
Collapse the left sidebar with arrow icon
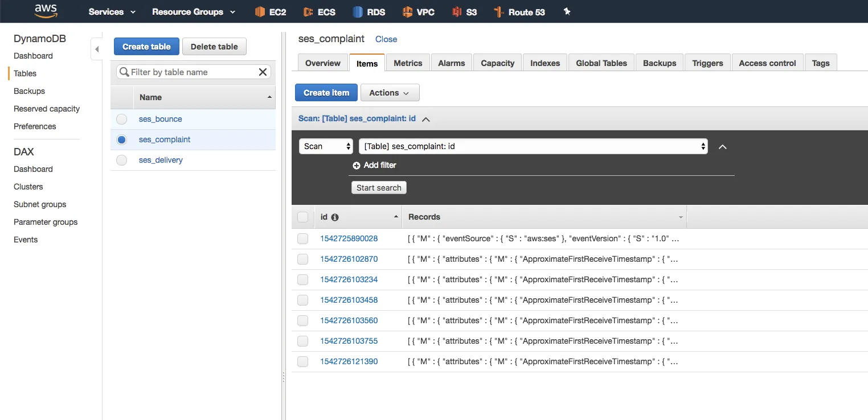click(x=97, y=50)
